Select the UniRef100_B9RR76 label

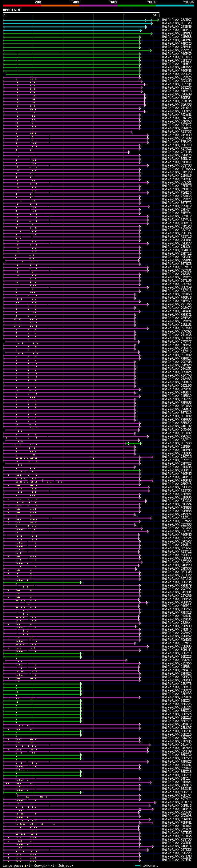pyautogui.click(x=177, y=155)
